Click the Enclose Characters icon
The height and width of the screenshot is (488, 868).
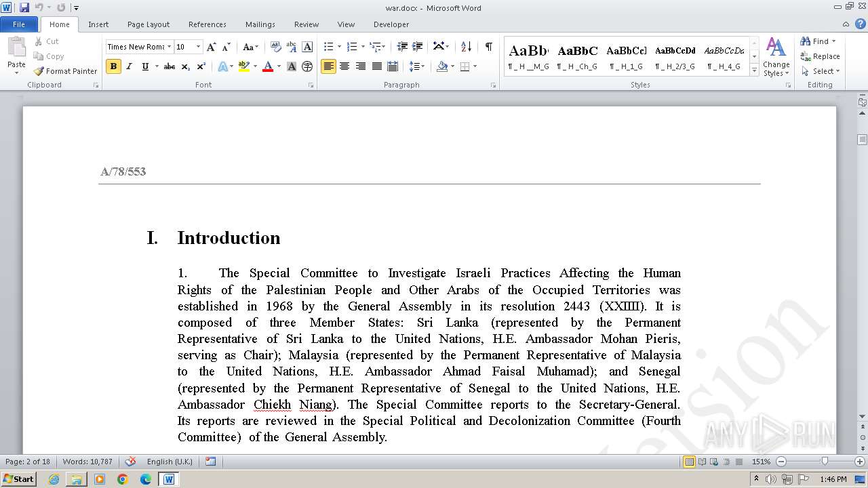(x=307, y=66)
